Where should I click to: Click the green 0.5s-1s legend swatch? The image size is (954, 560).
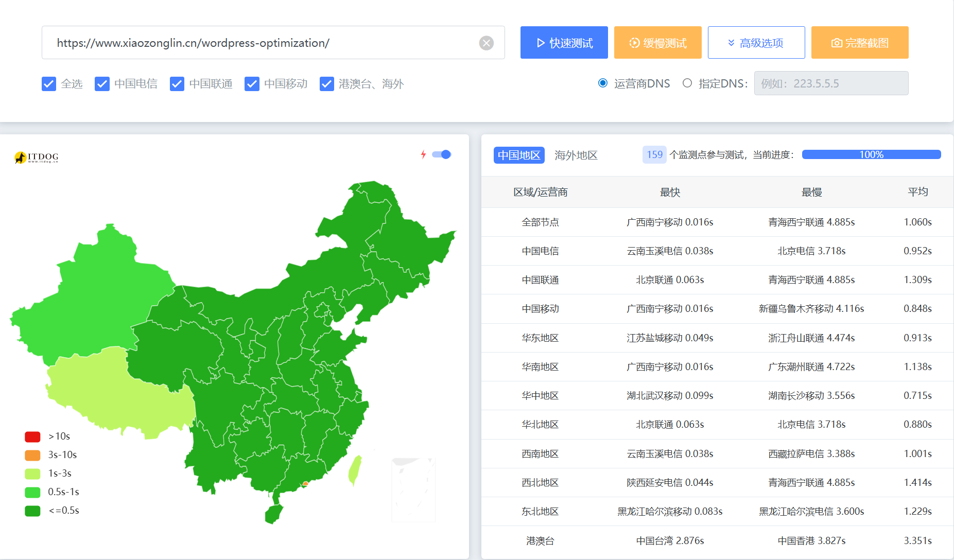click(32, 492)
